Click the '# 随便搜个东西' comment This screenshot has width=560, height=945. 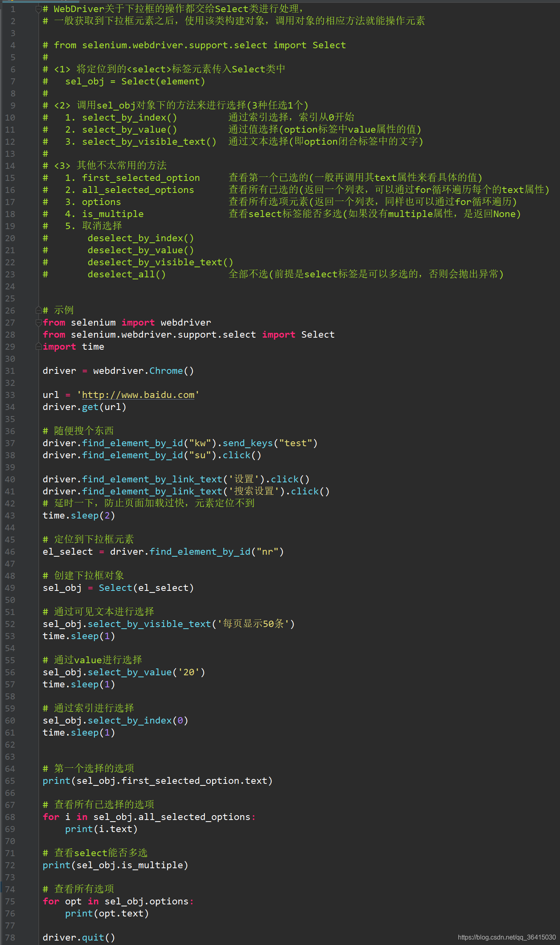pos(78,431)
